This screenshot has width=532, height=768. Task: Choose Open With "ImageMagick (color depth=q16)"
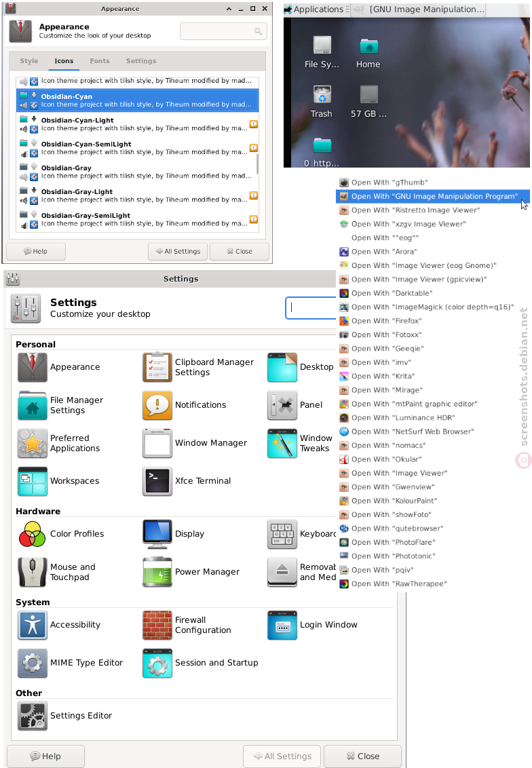[x=432, y=307]
